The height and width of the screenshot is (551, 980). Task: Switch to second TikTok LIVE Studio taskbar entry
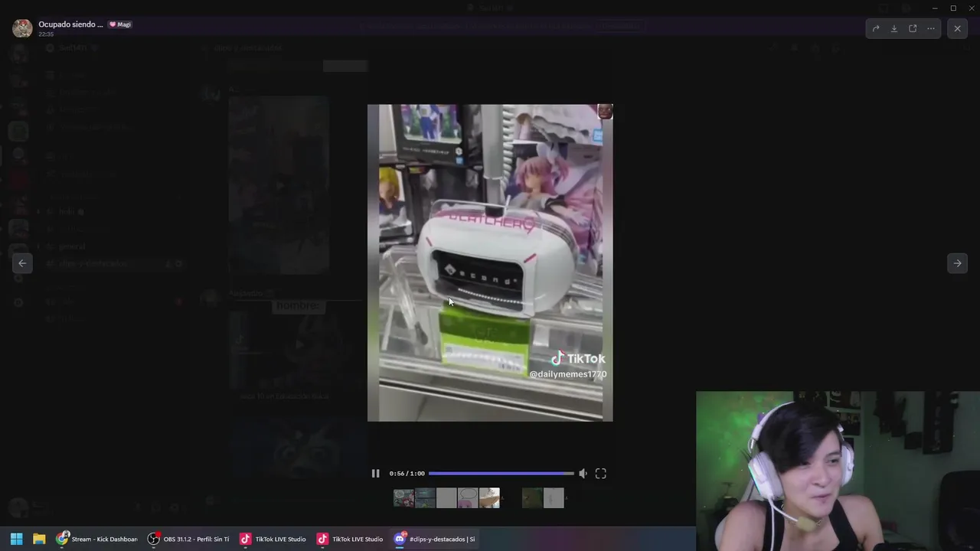pos(350,539)
